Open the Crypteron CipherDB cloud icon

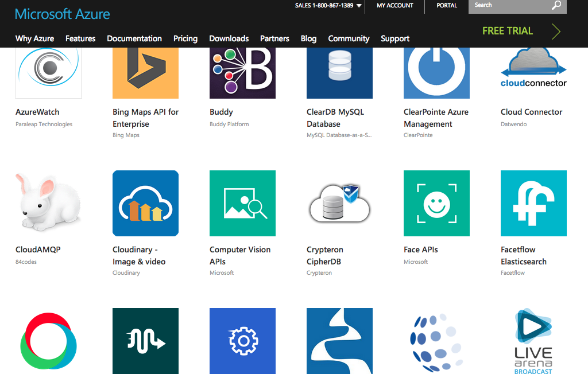[x=339, y=203]
